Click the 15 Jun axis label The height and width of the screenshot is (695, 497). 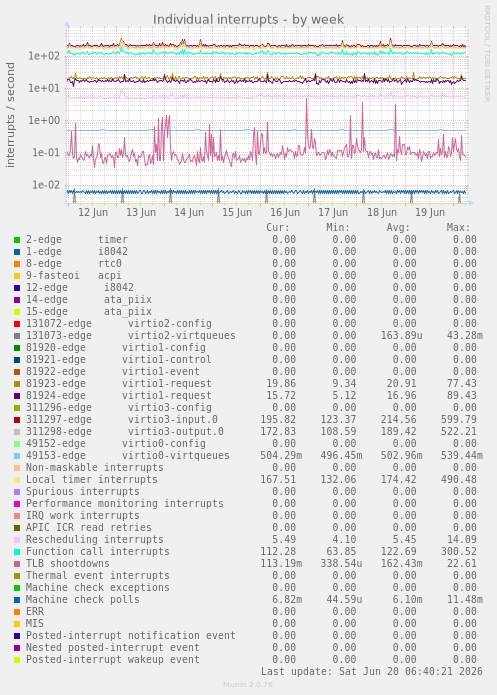237,212
